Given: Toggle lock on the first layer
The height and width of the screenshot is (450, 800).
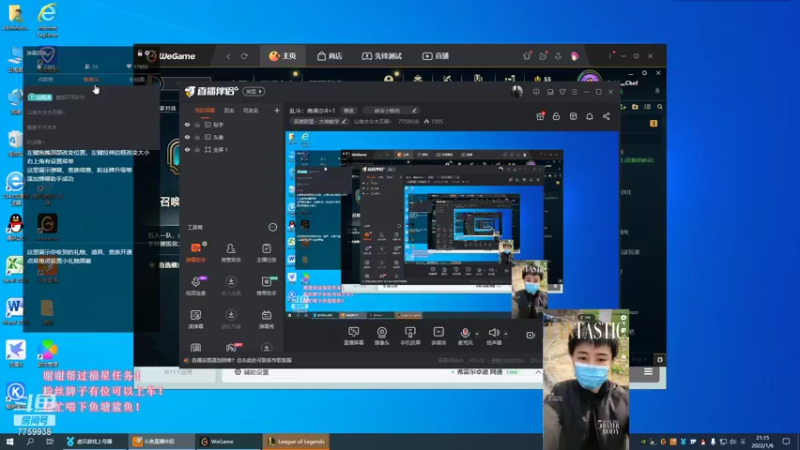Looking at the screenshot, I should (197, 124).
